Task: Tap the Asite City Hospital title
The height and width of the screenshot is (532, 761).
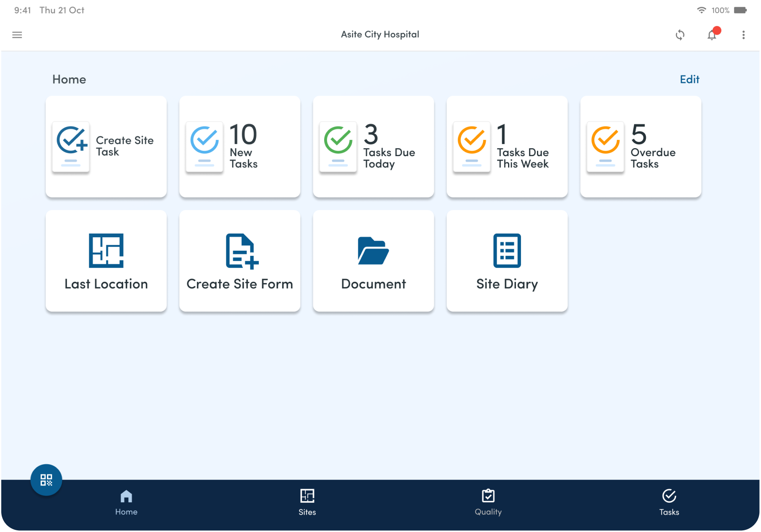Action: pyautogui.click(x=380, y=34)
